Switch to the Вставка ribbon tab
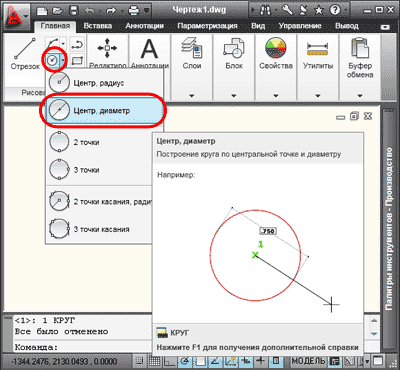The image size is (400, 370). [97, 26]
